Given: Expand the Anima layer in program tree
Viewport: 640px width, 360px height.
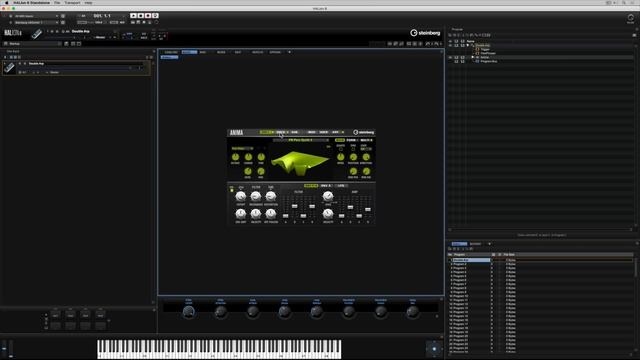Looking at the screenshot, I should pos(473,58).
